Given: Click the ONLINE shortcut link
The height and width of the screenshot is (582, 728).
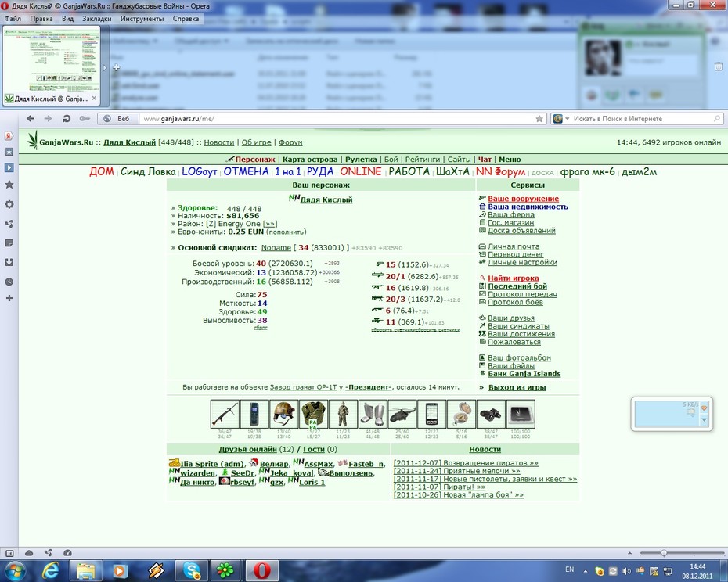Looking at the screenshot, I should pos(361,171).
